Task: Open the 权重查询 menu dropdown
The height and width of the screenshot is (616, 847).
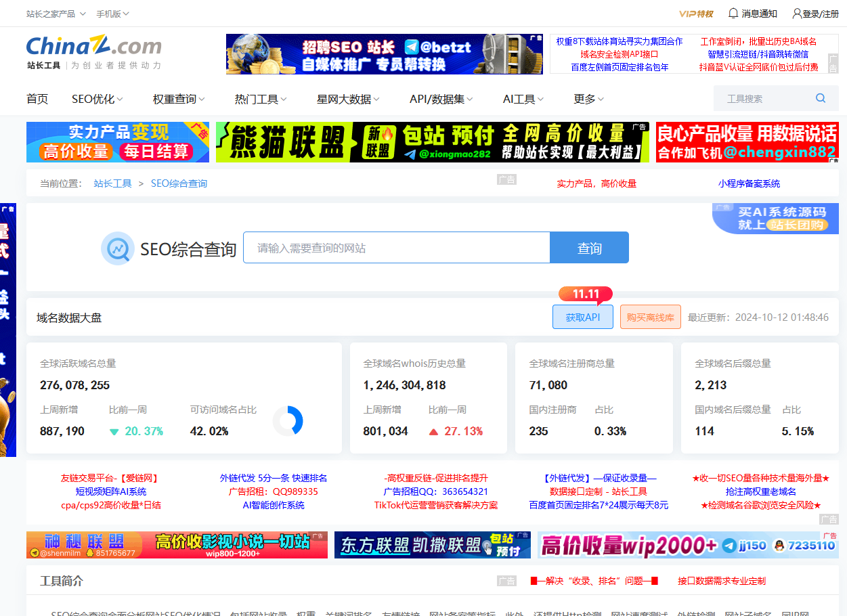Action: tap(179, 99)
